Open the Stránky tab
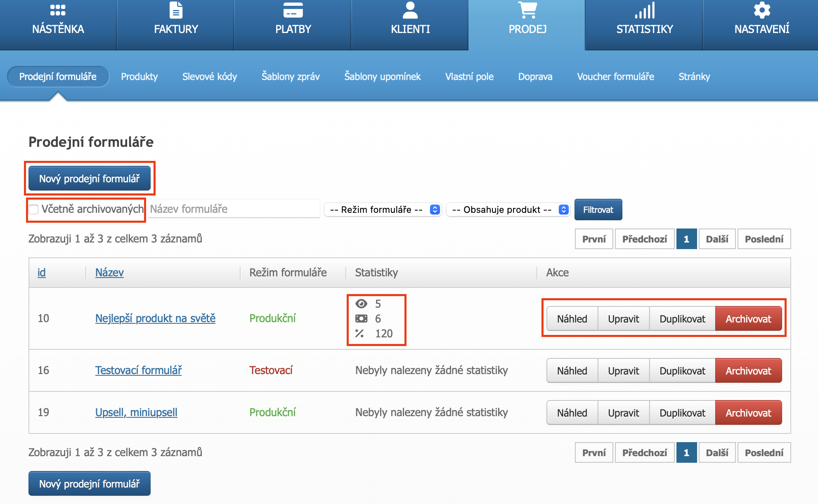The width and height of the screenshot is (818, 504). click(x=694, y=76)
